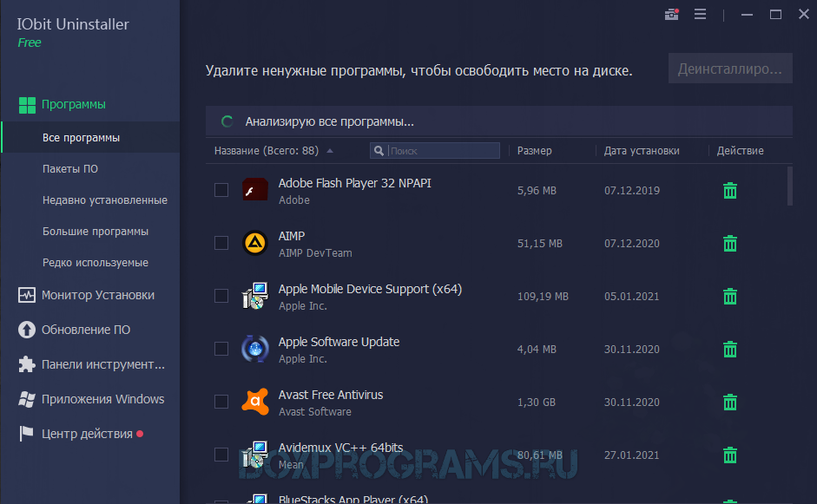Open Приложения Windows section

click(102, 399)
